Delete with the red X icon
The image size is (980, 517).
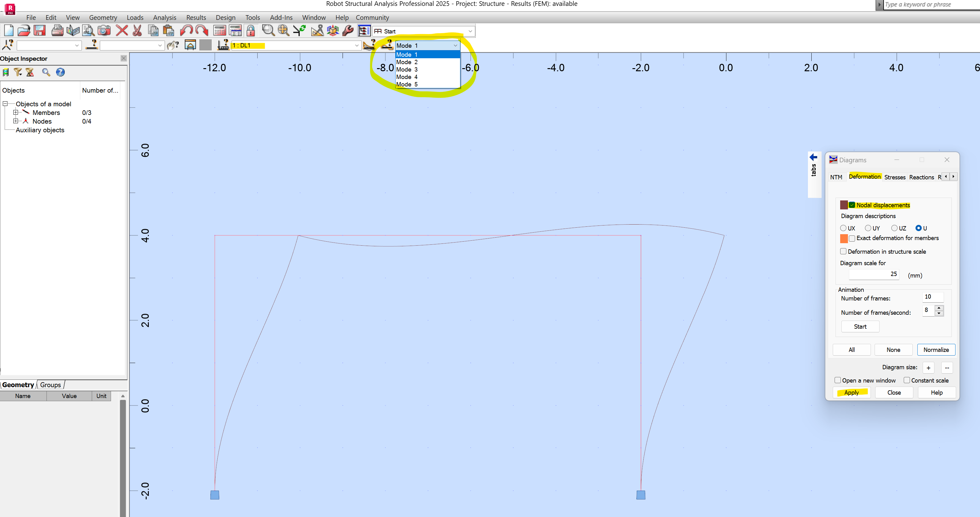(x=122, y=30)
